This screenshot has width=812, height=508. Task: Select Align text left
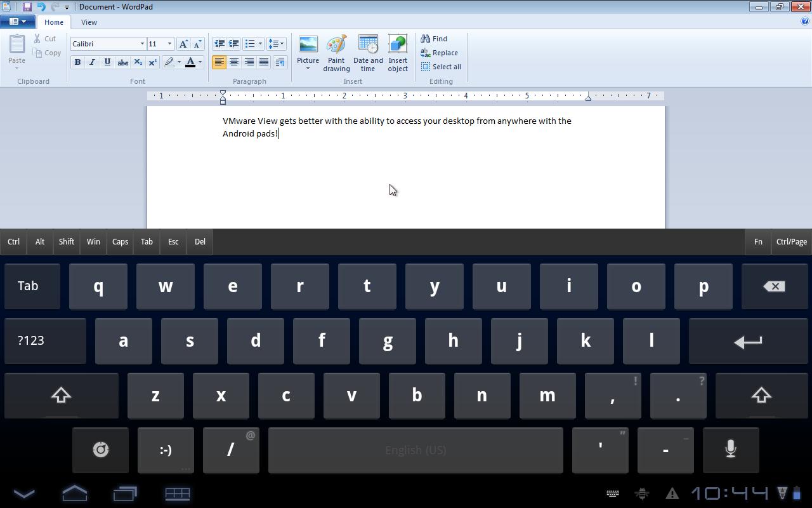point(219,62)
